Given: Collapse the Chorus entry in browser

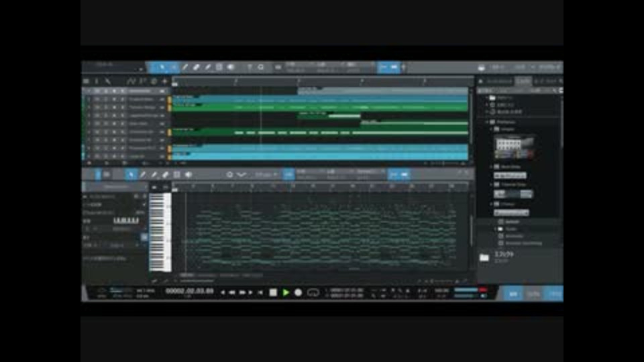Looking at the screenshot, I should (491, 204).
